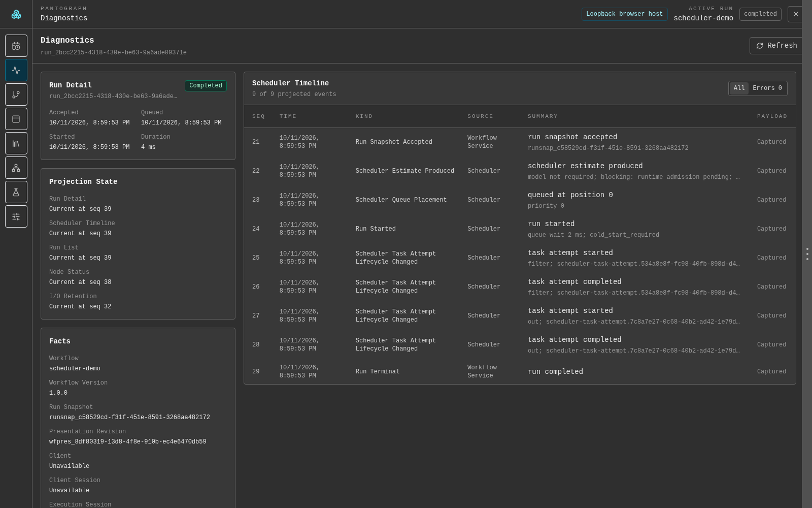Filter the timeline by Errors 0
This screenshot has height=508, width=812.
767,88
